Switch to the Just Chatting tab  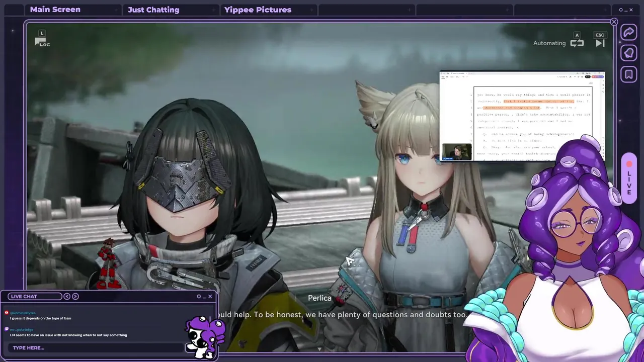[x=153, y=10]
